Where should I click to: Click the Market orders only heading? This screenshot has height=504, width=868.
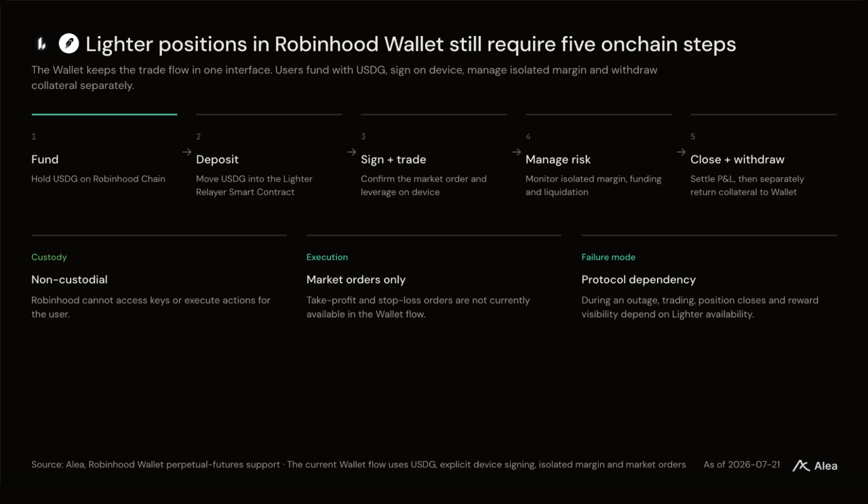[x=356, y=279]
